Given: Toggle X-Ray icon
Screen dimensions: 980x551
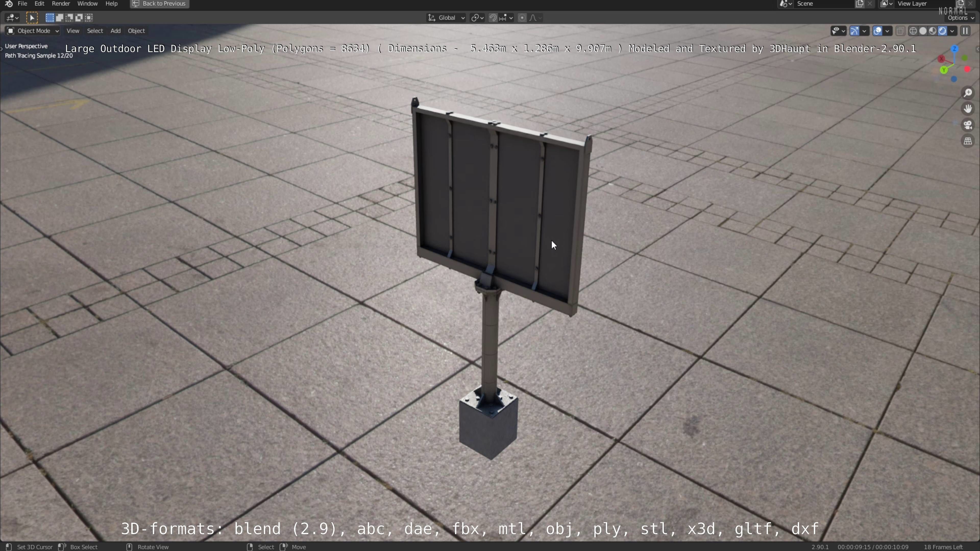Looking at the screenshot, I should [900, 31].
